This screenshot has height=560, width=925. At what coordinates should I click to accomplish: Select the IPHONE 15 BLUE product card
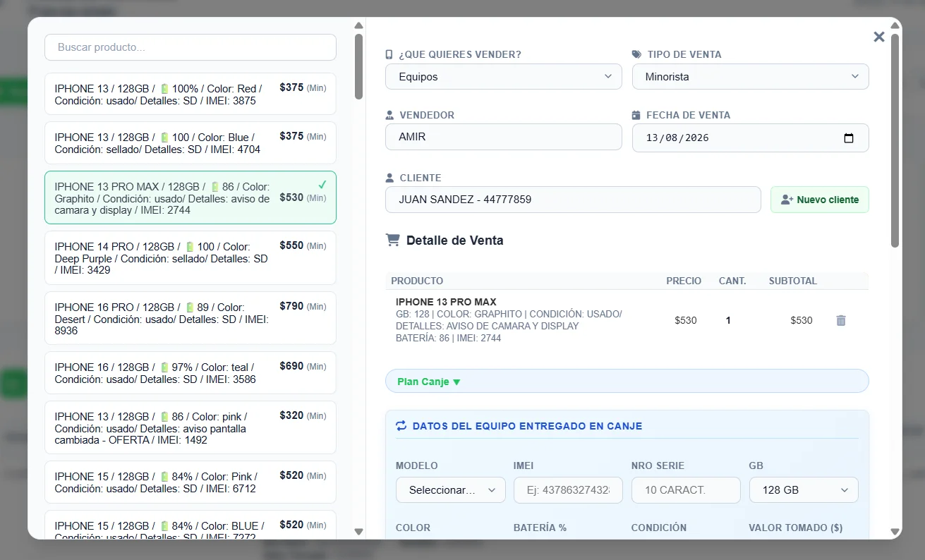click(191, 525)
